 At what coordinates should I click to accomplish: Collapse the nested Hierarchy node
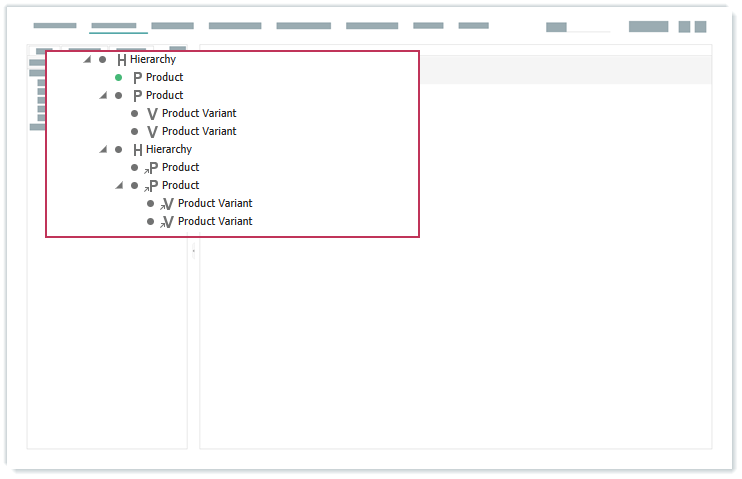pos(103,149)
